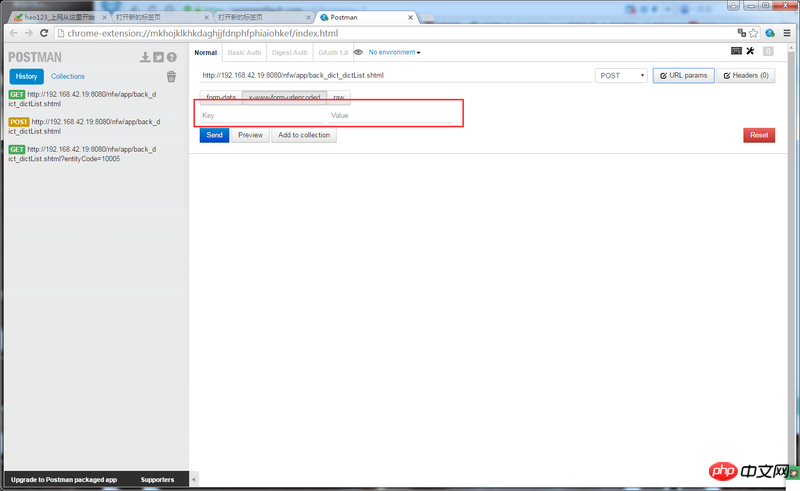The width and height of the screenshot is (800, 491).
Task: Click the translate icon in address bar
Action: [x=742, y=33]
